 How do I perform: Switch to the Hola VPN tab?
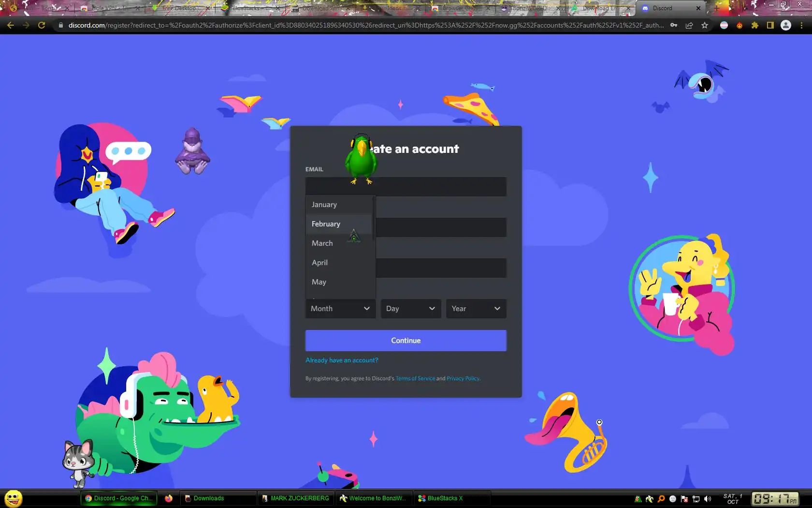pyautogui.click(x=109, y=8)
